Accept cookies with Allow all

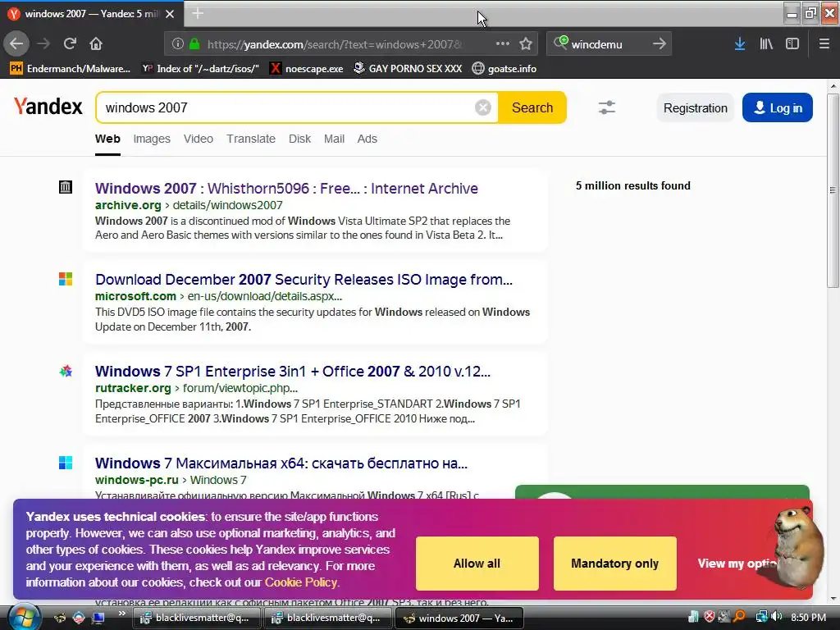tap(477, 564)
